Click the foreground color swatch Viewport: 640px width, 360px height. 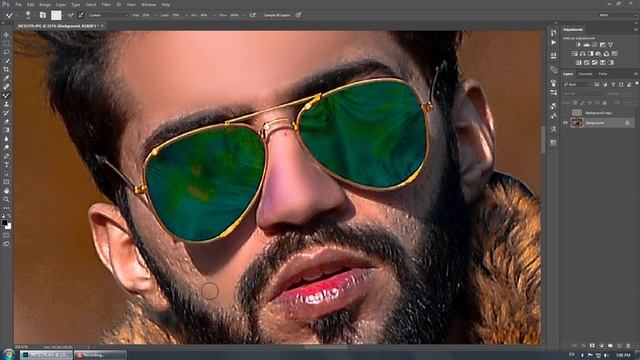[4, 223]
